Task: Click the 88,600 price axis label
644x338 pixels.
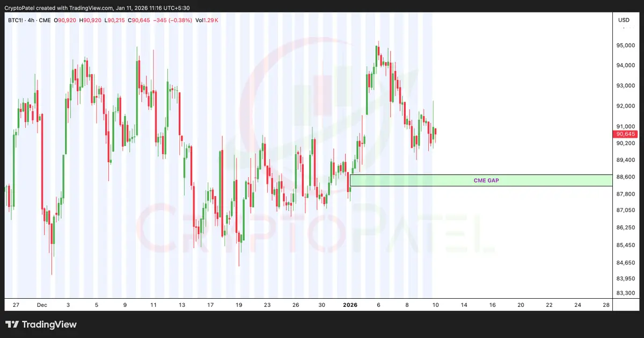Action: 625,177
